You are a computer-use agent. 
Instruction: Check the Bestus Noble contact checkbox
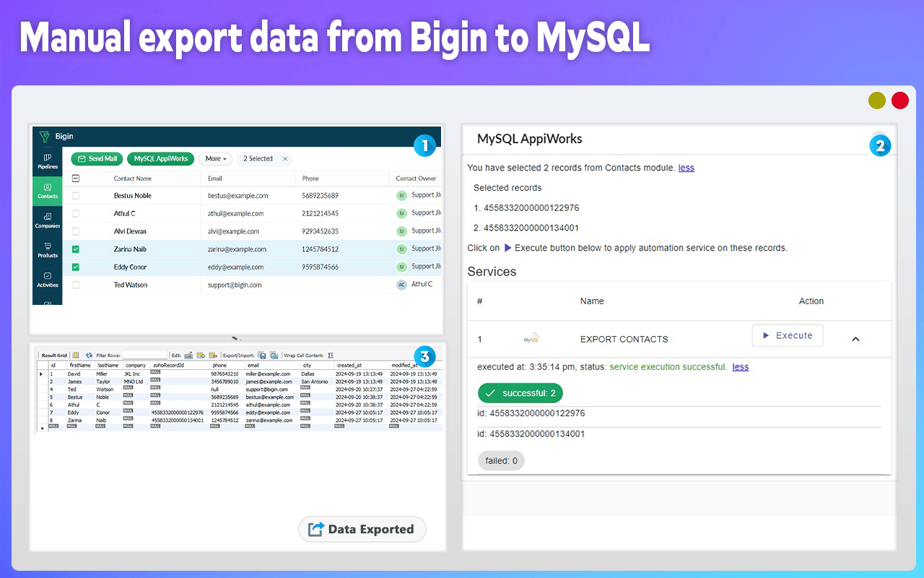76,196
